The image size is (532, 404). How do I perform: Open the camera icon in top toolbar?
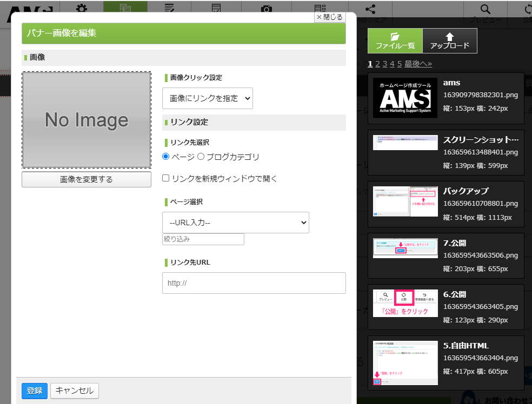tap(267, 9)
